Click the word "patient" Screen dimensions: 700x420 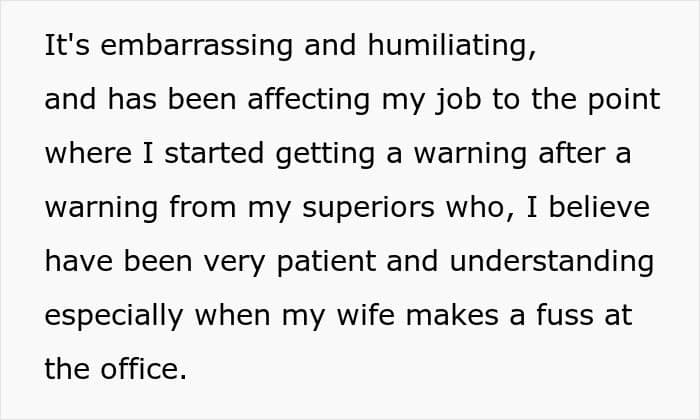(x=326, y=262)
